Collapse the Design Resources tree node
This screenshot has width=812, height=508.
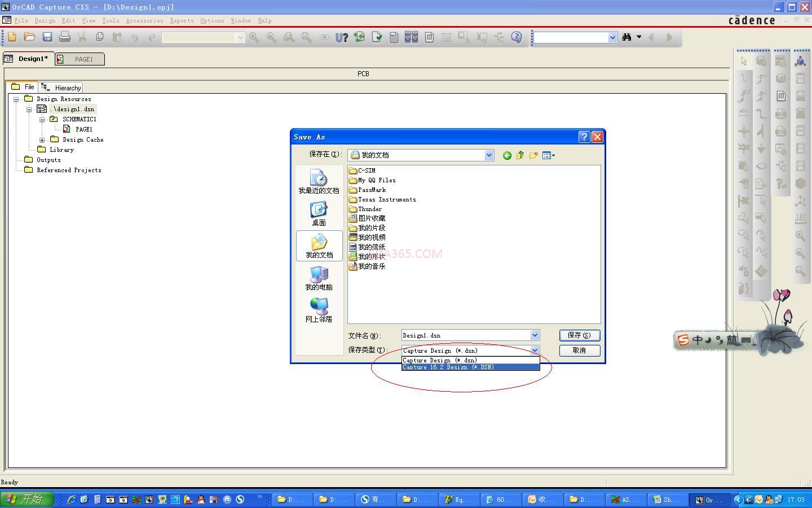[x=16, y=99]
